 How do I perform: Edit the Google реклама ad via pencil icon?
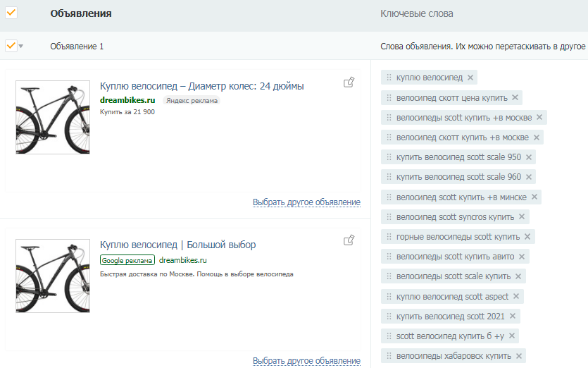tap(349, 240)
